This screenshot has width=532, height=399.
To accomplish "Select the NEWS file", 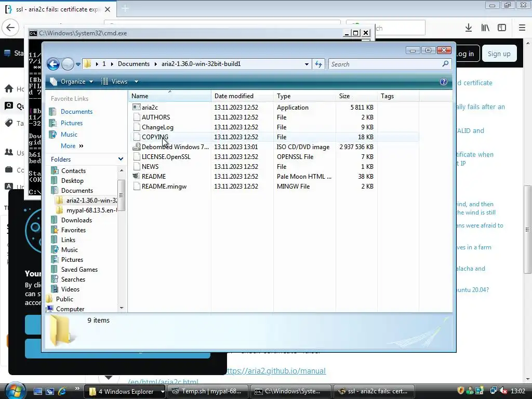I will [150, 166].
